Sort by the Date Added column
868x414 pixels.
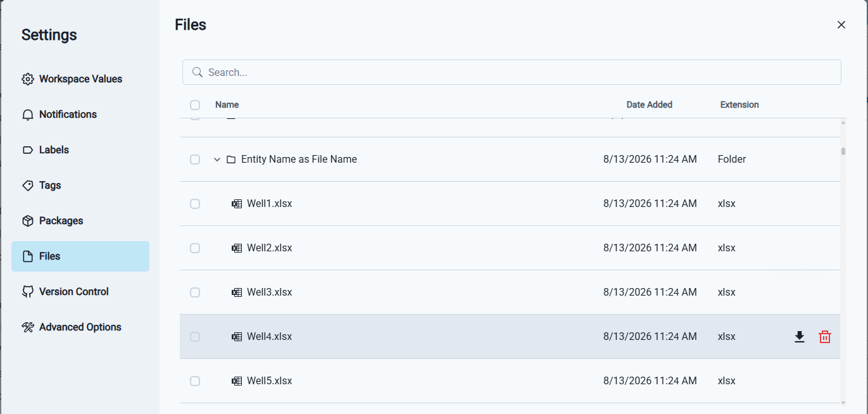click(649, 104)
